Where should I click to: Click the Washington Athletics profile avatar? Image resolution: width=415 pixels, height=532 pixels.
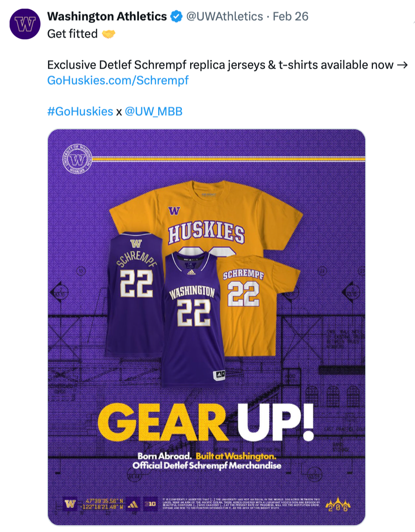coord(25,24)
